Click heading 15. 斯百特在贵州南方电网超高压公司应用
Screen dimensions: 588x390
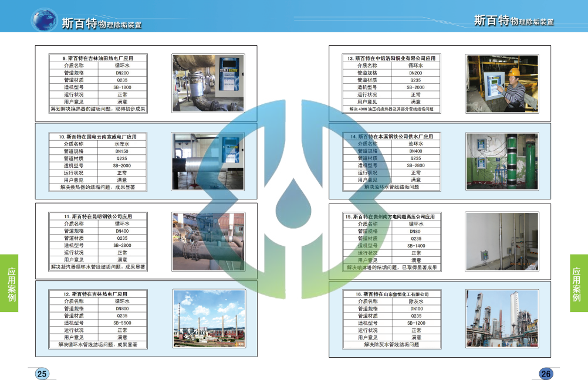390,216
